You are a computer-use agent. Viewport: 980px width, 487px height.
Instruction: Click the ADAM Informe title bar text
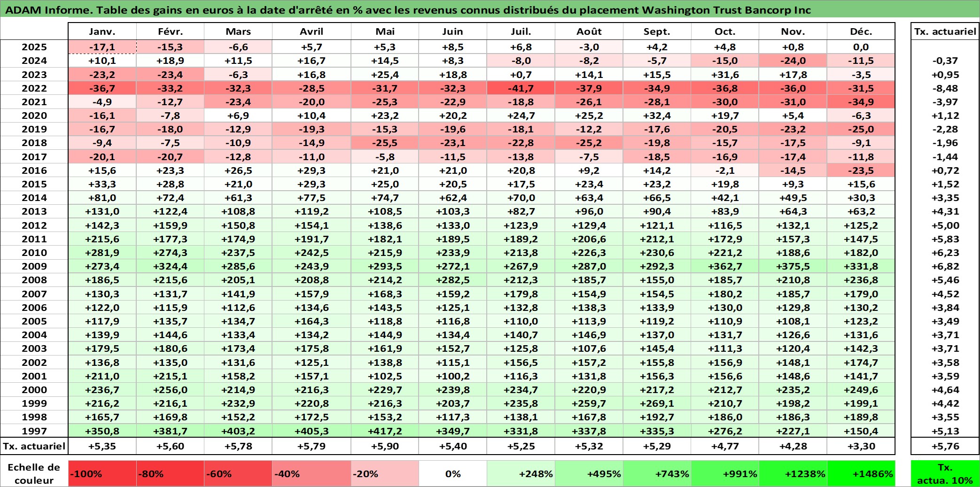[408, 10]
